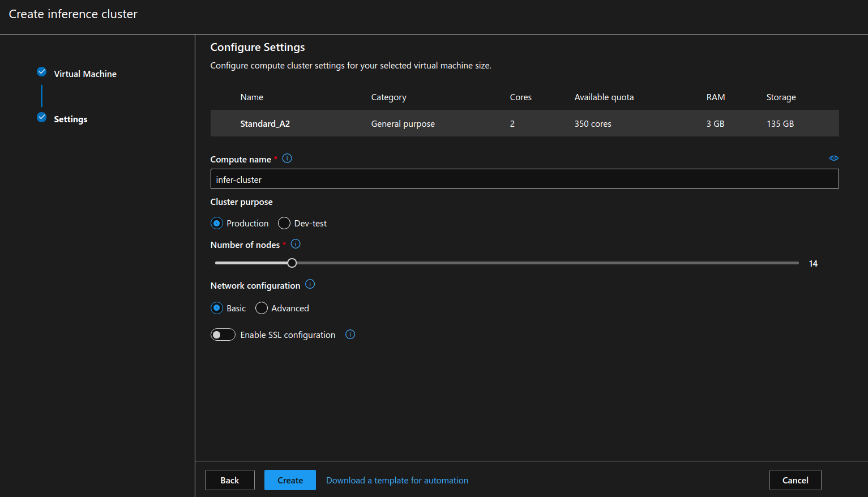The width and height of the screenshot is (868, 497).
Task: Cancel the inference cluster creation
Action: [x=795, y=479]
